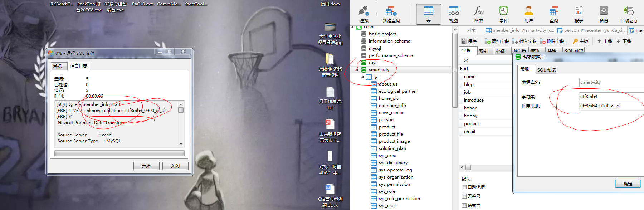The image size is (644, 210).
Task: Toggle the 自动递增 checkbox
Action: (x=464, y=187)
